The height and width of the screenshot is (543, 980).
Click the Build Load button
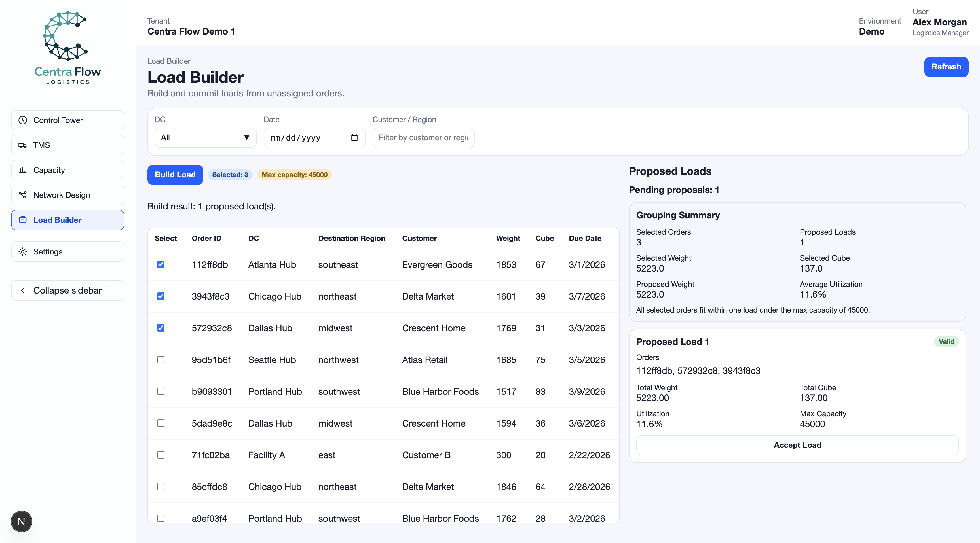click(x=175, y=175)
